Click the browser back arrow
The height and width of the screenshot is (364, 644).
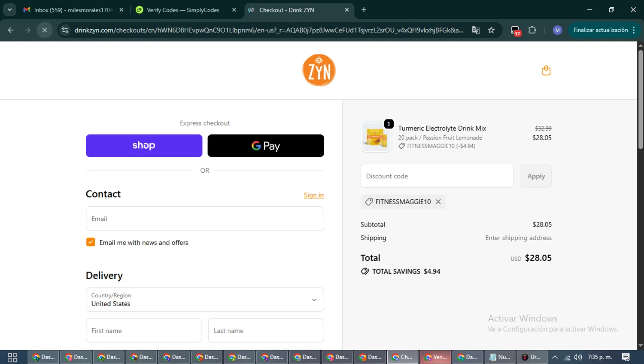click(11, 30)
